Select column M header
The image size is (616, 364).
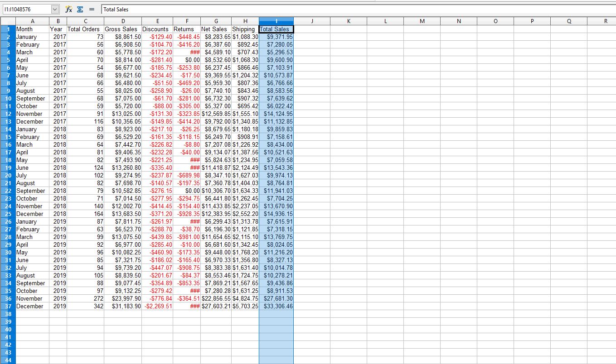click(422, 21)
